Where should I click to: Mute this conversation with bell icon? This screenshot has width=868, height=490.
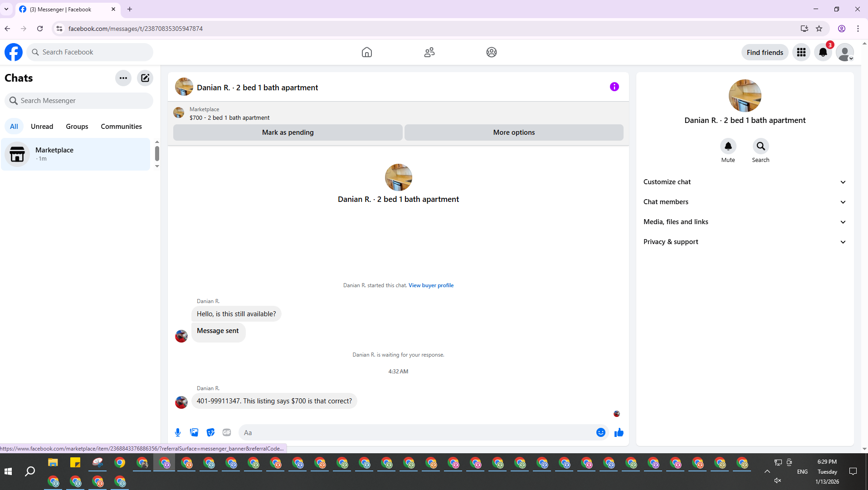728,146
